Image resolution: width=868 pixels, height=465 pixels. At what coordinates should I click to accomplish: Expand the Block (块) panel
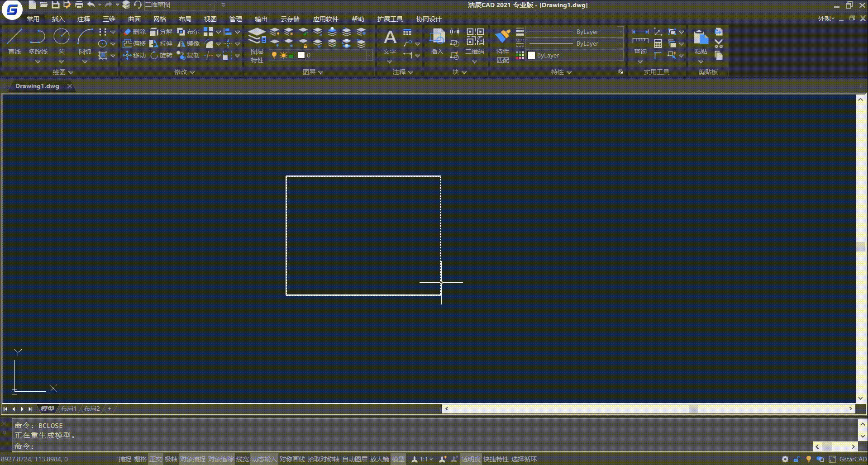tap(459, 72)
